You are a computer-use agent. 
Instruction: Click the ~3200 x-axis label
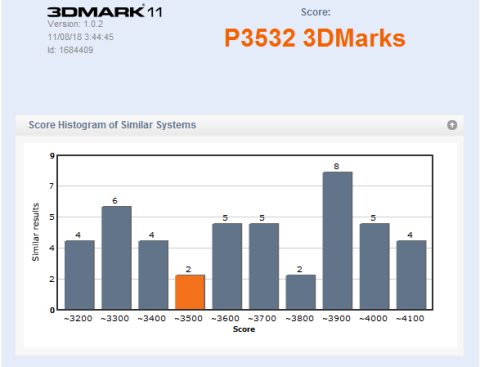point(78,319)
